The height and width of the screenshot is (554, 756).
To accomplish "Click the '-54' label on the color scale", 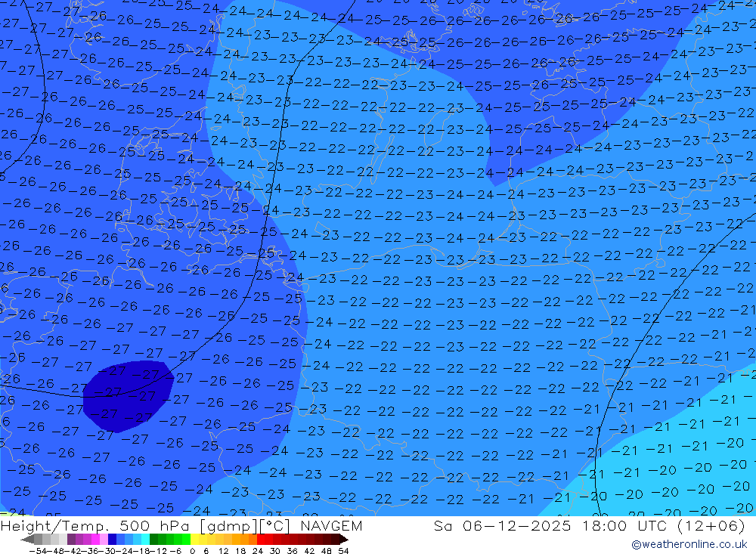I will (x=38, y=551).
